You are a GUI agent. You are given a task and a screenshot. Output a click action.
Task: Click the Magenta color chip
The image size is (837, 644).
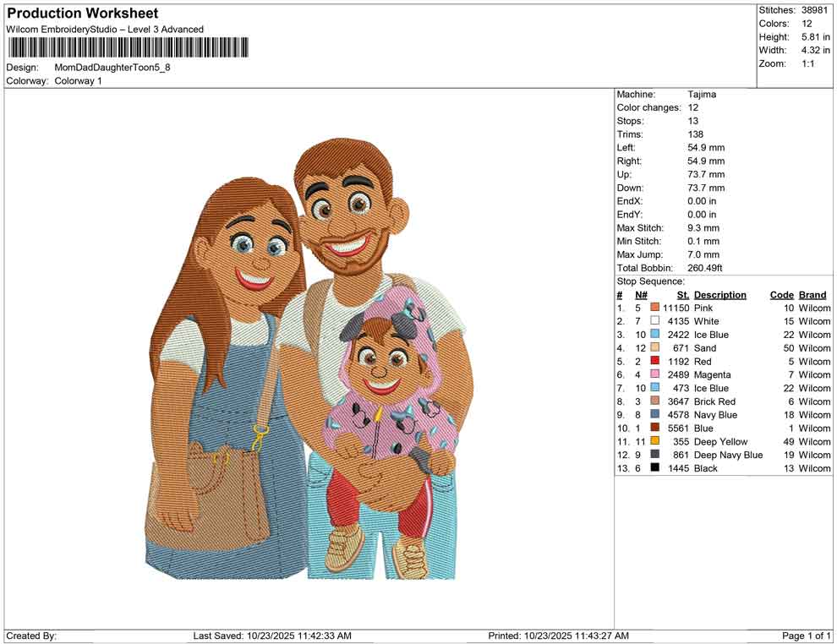tap(654, 374)
